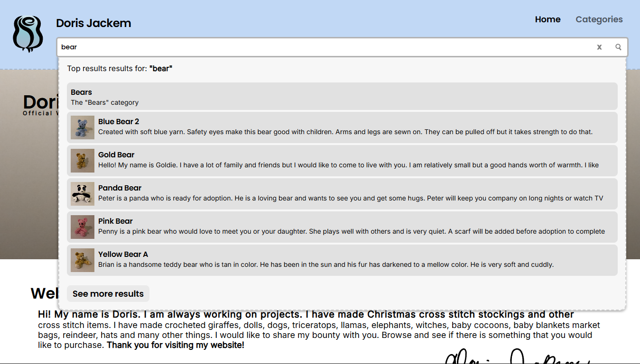Image resolution: width=640 pixels, height=364 pixels.
Task: Go to the Home menu item
Action: coord(547,19)
